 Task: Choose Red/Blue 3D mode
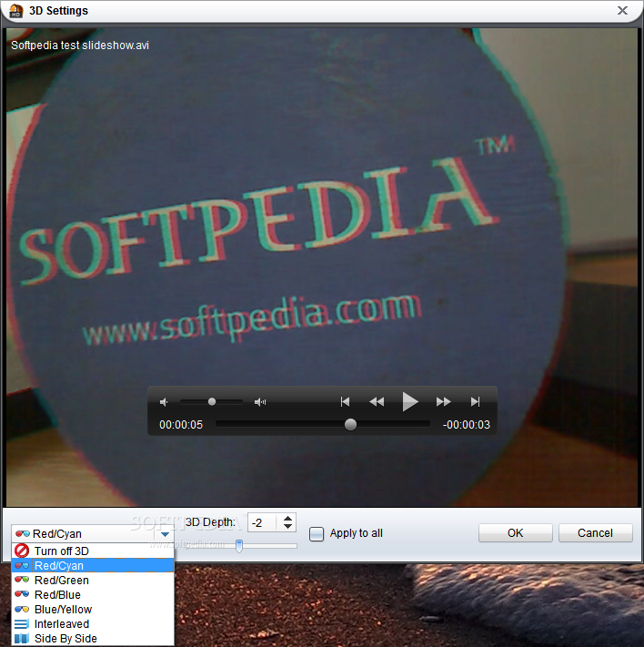[93, 594]
